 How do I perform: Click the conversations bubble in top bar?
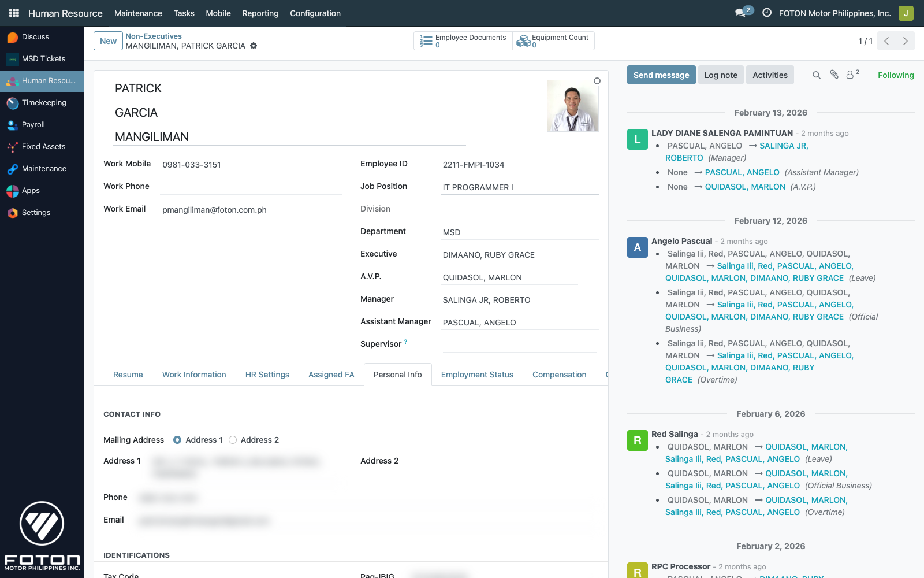(740, 13)
